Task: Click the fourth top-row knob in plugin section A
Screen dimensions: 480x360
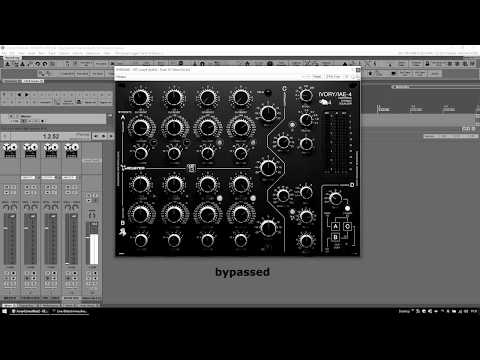Action: (240, 97)
